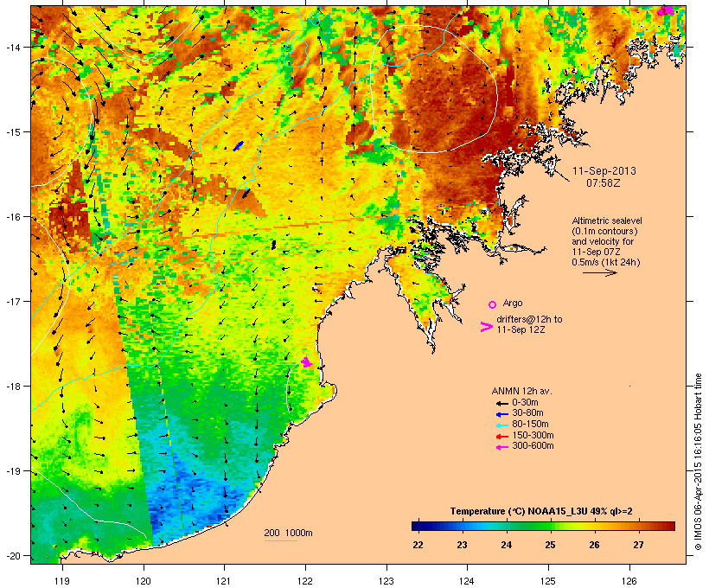
Task: Click the drifters@12h to text
Action: (529, 319)
